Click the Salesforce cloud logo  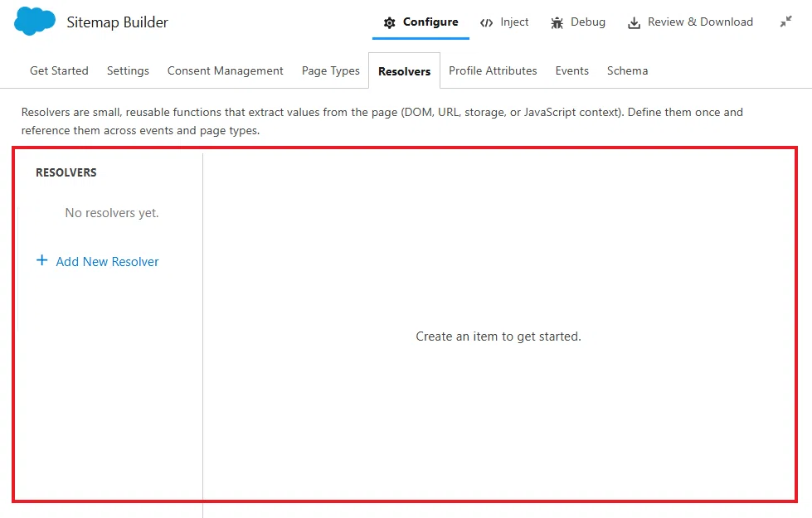35,22
